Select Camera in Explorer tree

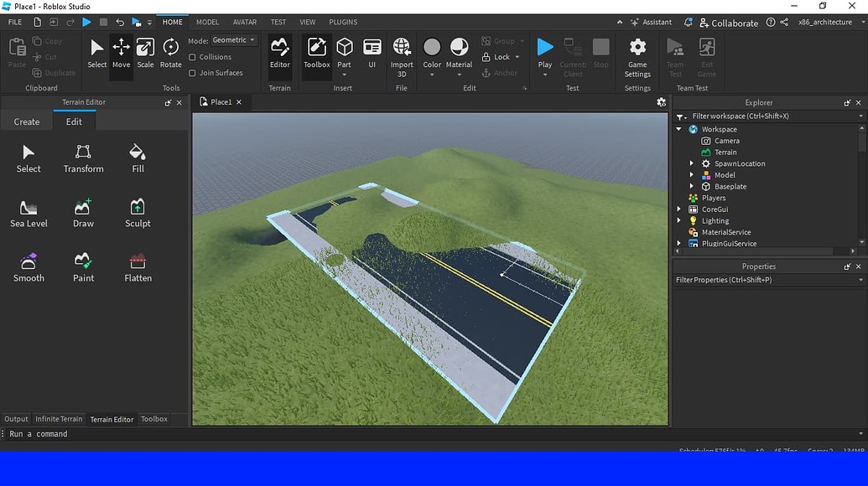coord(726,141)
